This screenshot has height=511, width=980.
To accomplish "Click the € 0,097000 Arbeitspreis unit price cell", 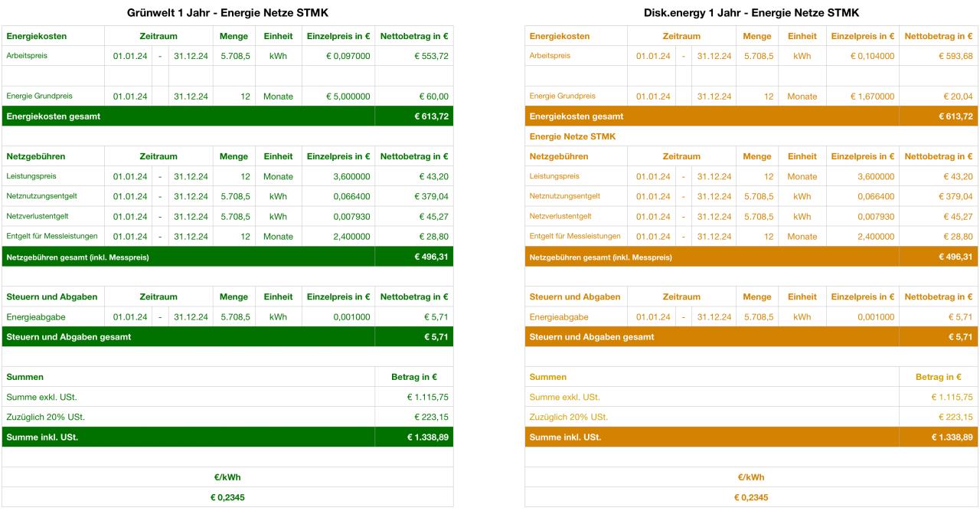I will coord(338,56).
